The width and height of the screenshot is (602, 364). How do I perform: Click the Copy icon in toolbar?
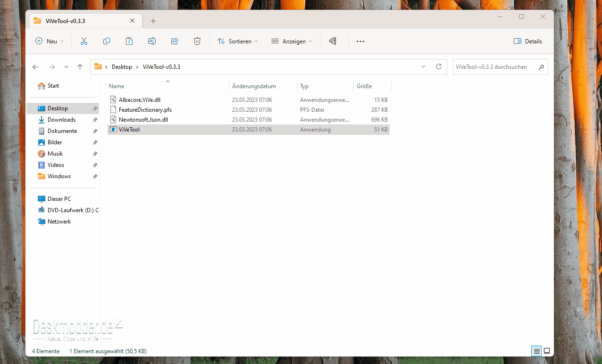107,41
